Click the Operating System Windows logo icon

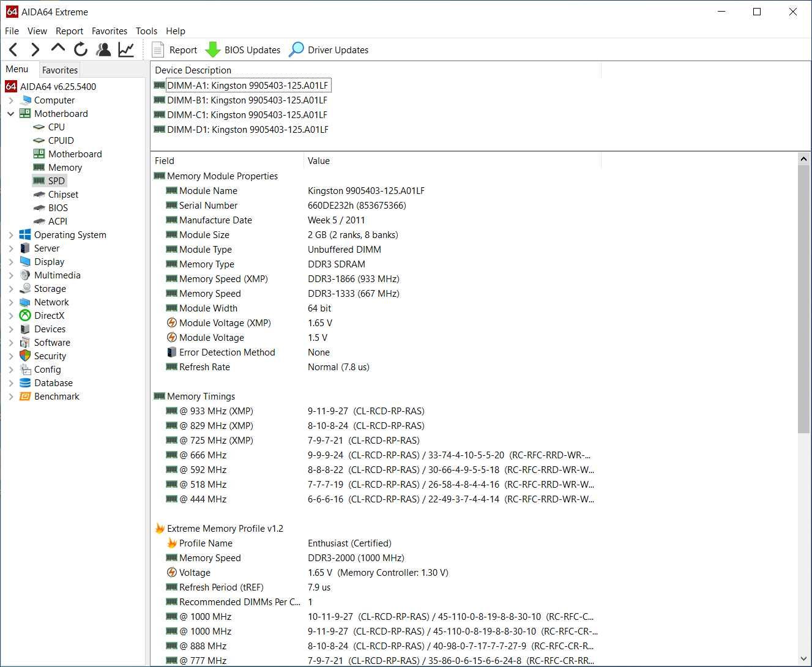(25, 235)
